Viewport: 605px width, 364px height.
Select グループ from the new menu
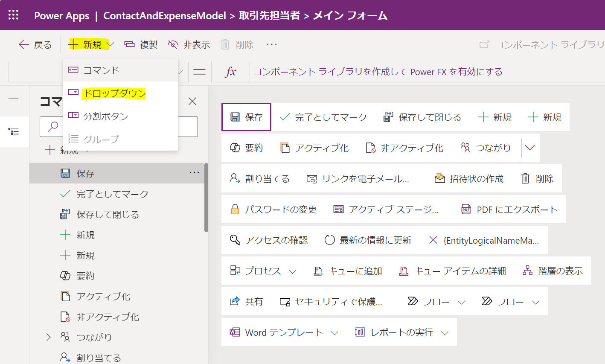pos(121,139)
